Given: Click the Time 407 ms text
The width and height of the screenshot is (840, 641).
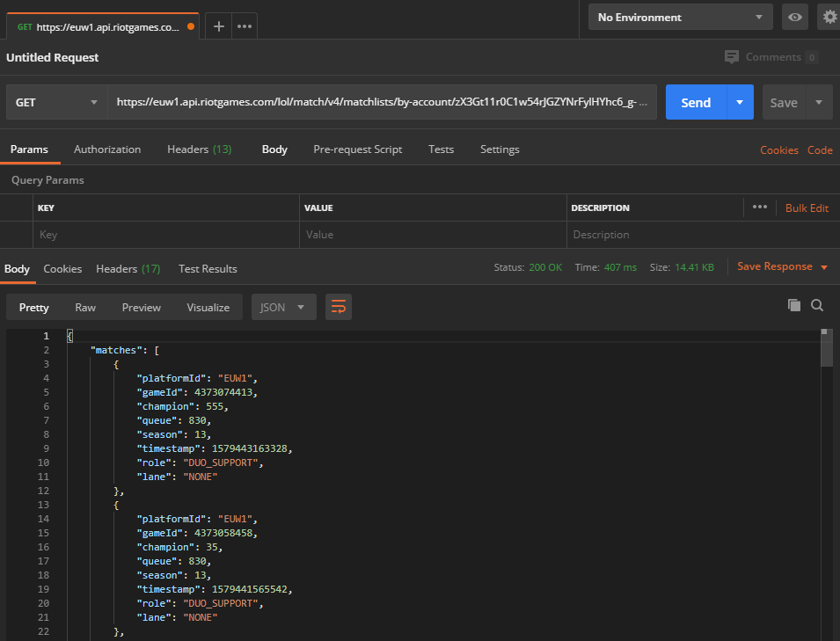Looking at the screenshot, I should click(x=605, y=267).
